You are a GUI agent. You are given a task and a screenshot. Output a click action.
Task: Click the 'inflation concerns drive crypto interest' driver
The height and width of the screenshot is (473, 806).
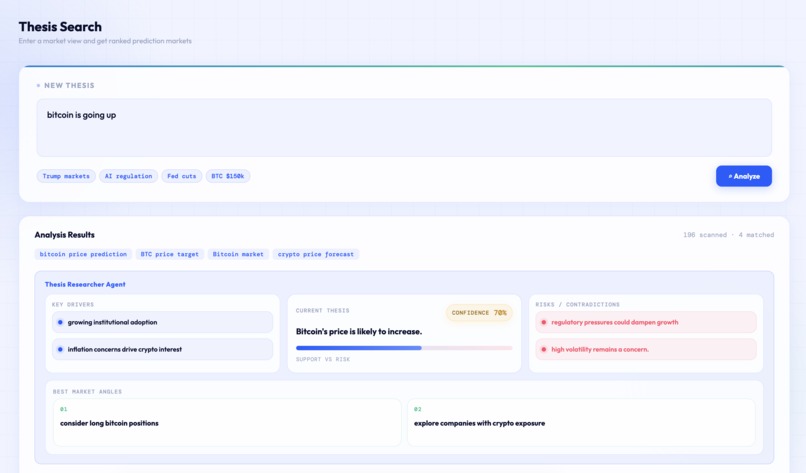click(x=162, y=349)
